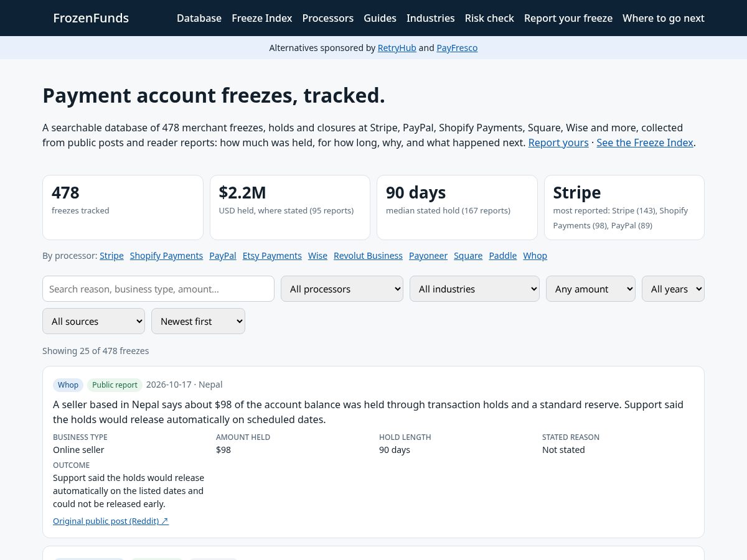Go to Freeze Index in navigation
Viewport: 747px width, 560px height.
(x=262, y=18)
